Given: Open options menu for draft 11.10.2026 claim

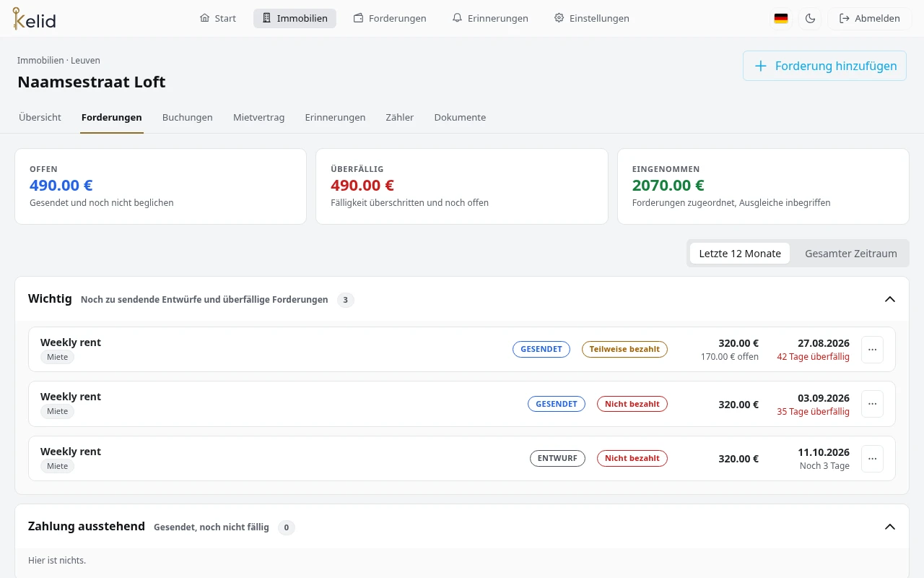Looking at the screenshot, I should [x=872, y=459].
